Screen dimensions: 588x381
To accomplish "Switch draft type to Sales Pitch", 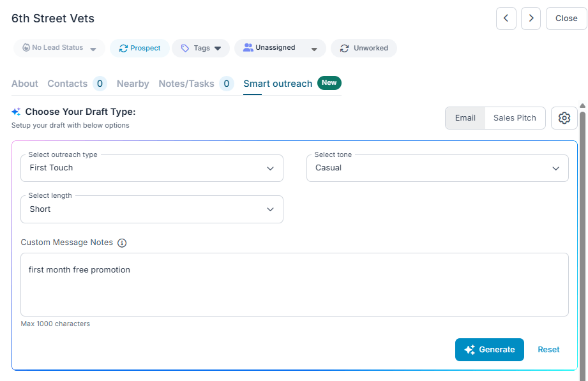I will (515, 118).
